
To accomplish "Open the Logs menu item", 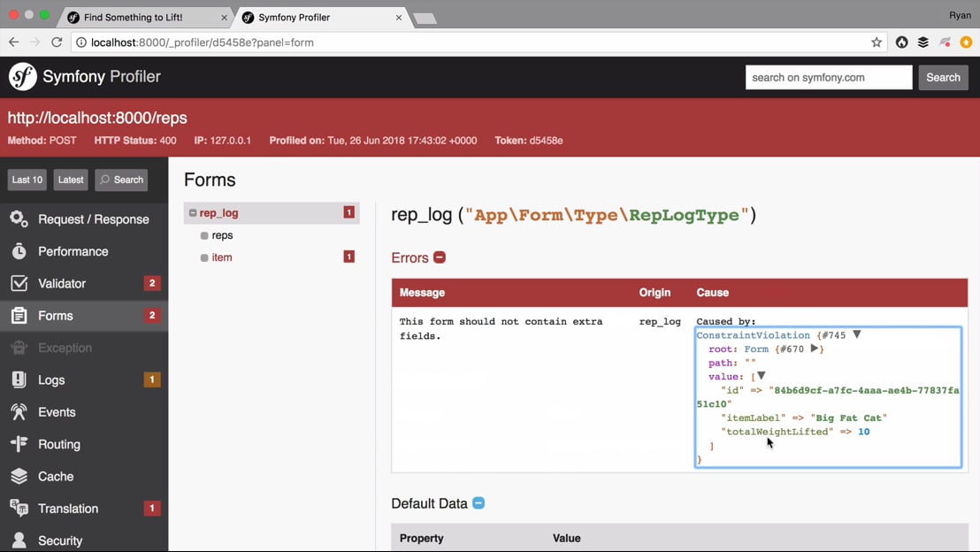I will point(84,379).
